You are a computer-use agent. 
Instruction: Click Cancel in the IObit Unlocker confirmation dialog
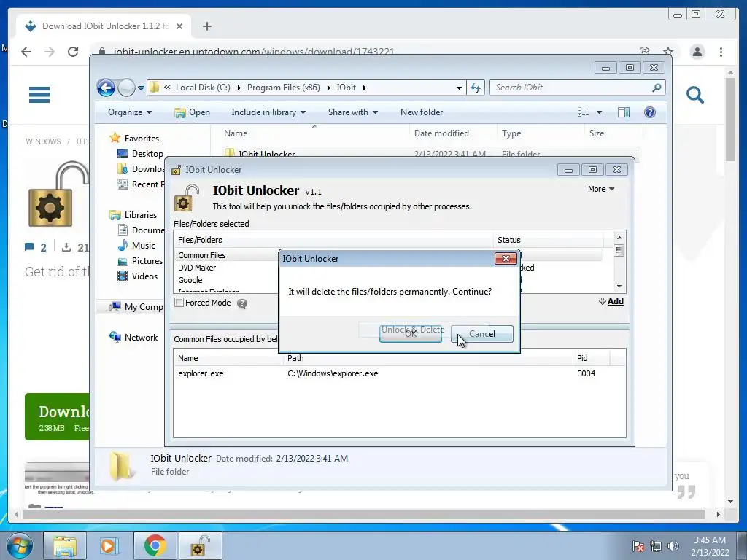481,334
